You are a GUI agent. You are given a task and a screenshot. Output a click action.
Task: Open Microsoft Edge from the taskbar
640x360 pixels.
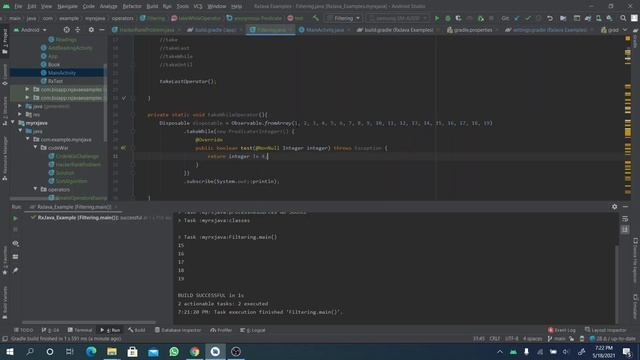point(91,351)
